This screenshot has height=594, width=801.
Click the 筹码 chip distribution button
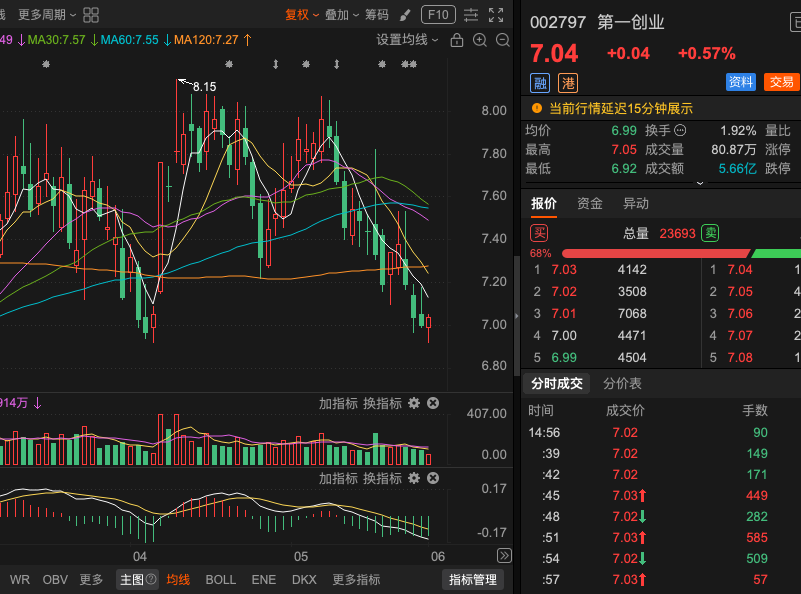[x=377, y=15]
